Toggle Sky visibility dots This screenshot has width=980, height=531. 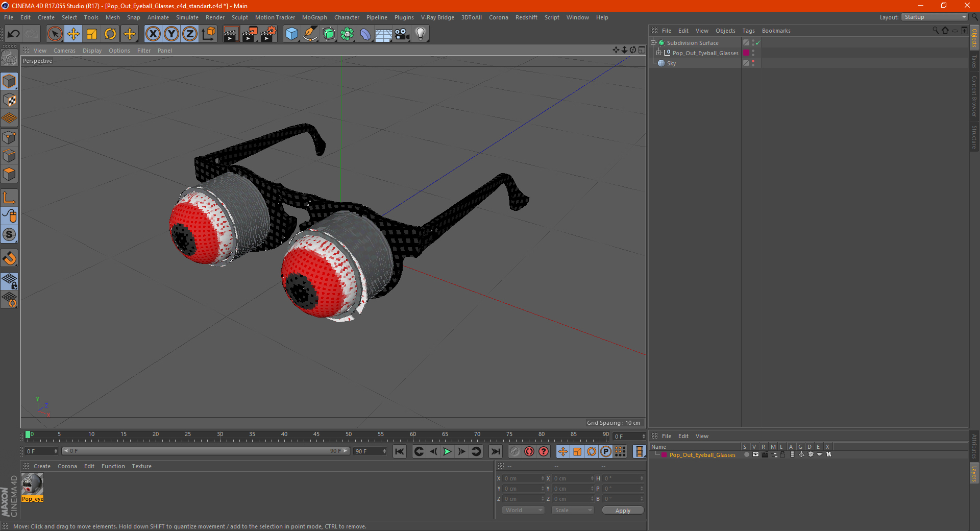click(753, 63)
